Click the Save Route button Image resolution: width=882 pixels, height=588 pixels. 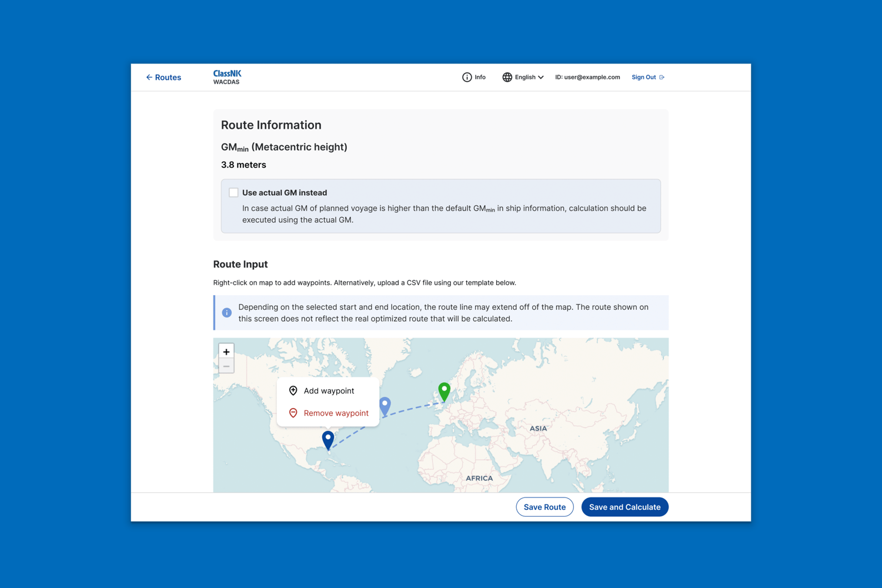544,507
